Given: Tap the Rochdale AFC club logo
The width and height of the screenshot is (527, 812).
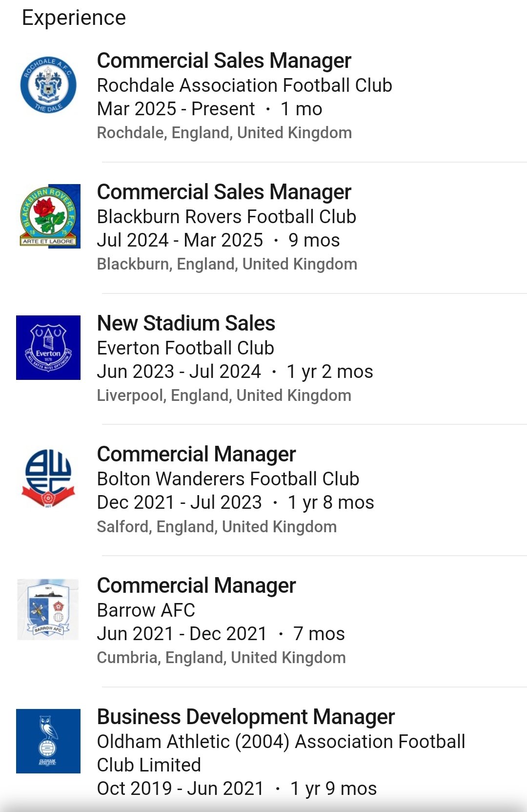Looking at the screenshot, I should tap(48, 85).
